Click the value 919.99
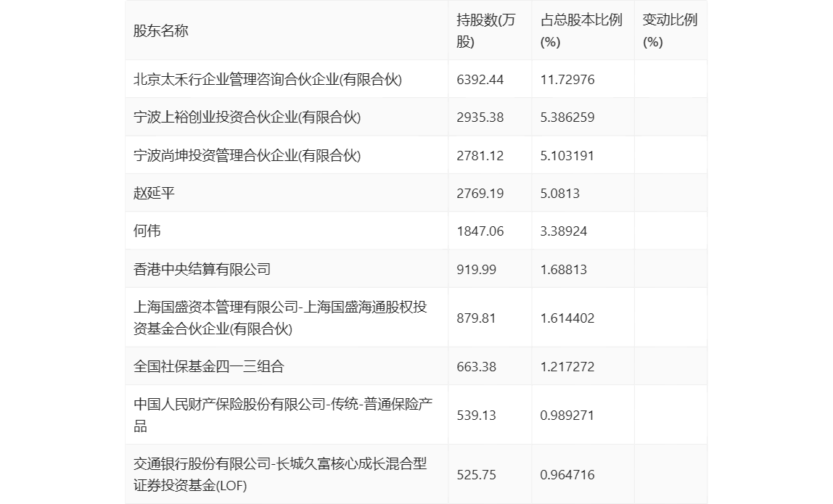Screen dimensions: 833x504 coord(476,269)
